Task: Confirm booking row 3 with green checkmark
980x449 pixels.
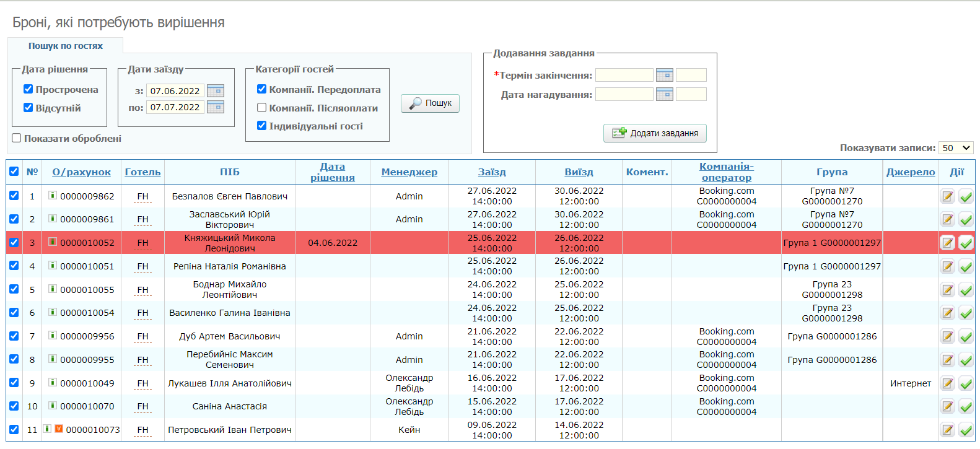Action: [x=966, y=243]
